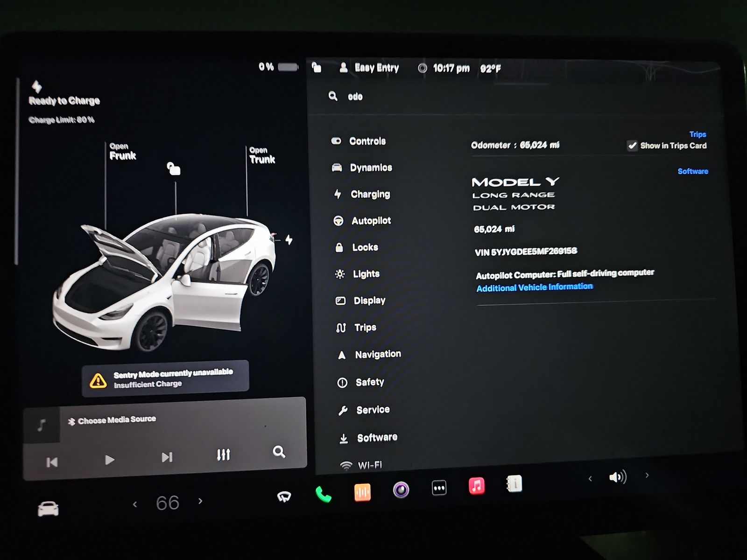Search media with the magnifier icon

click(x=279, y=451)
